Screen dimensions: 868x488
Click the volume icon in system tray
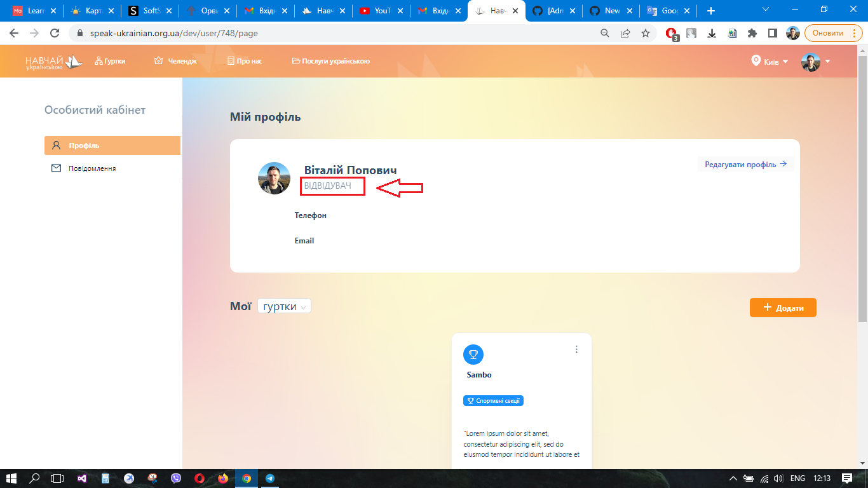780,478
